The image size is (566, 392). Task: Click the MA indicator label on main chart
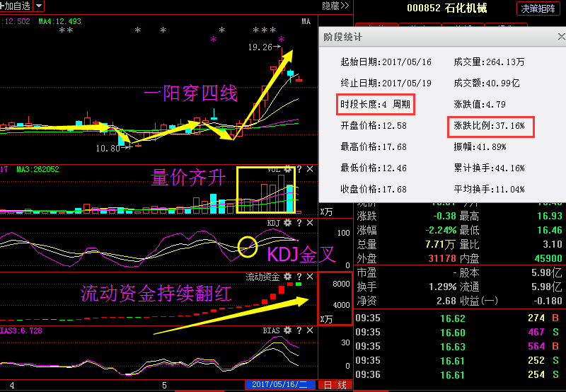pyautogui.click(x=306, y=22)
